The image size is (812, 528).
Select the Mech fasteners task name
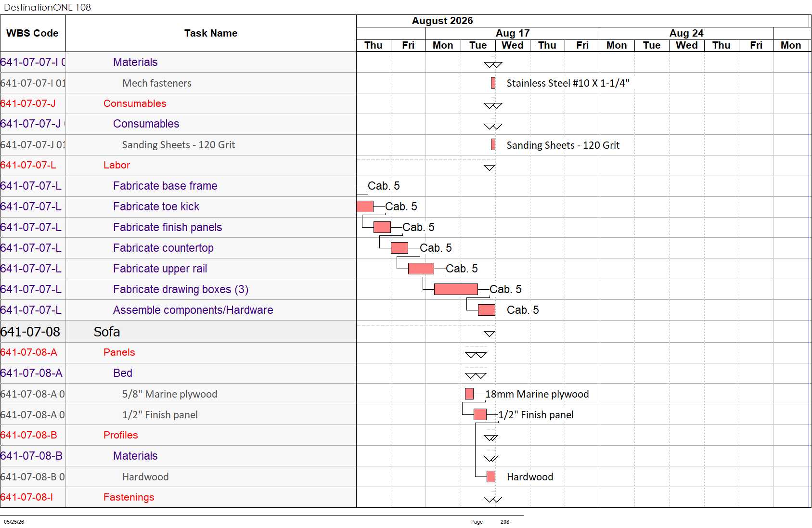[157, 83]
